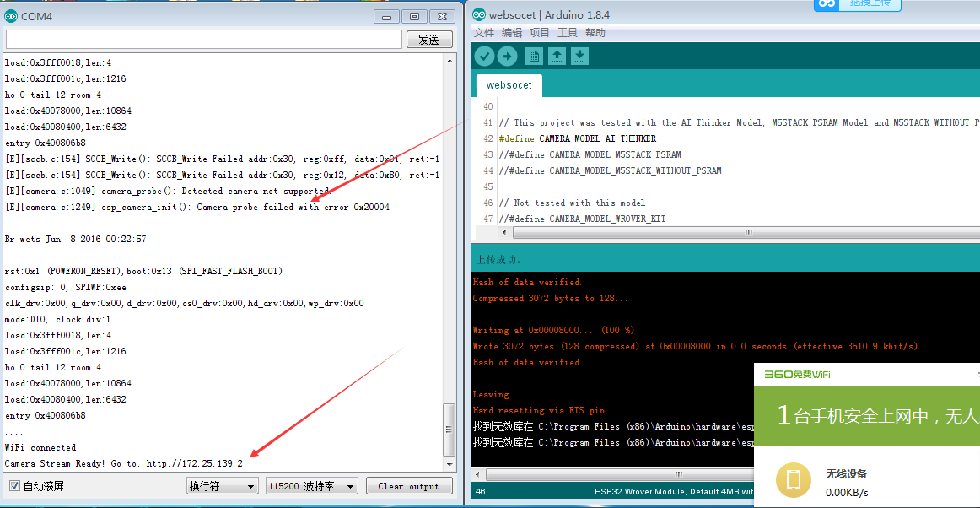This screenshot has height=508, width=980.
Task: Click the COM4 window Arduino logo icon
Action: pyautogui.click(x=11, y=16)
